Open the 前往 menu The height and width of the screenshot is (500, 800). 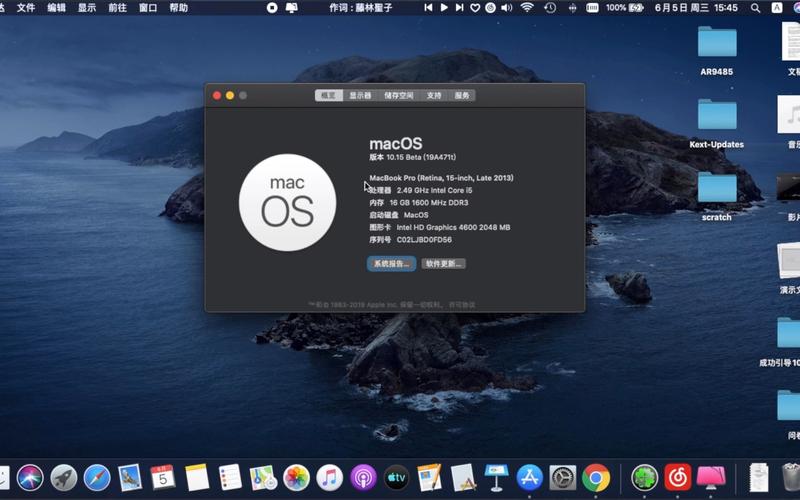point(118,8)
